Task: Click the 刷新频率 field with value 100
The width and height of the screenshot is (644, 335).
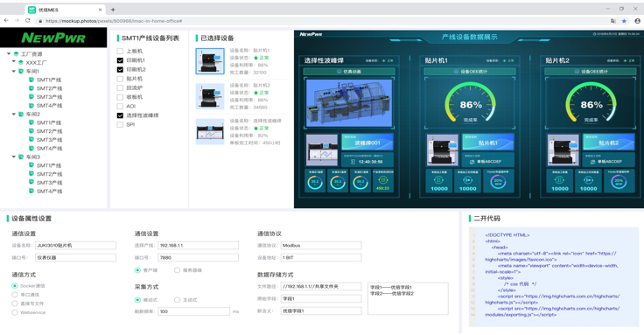Action: pos(193,311)
